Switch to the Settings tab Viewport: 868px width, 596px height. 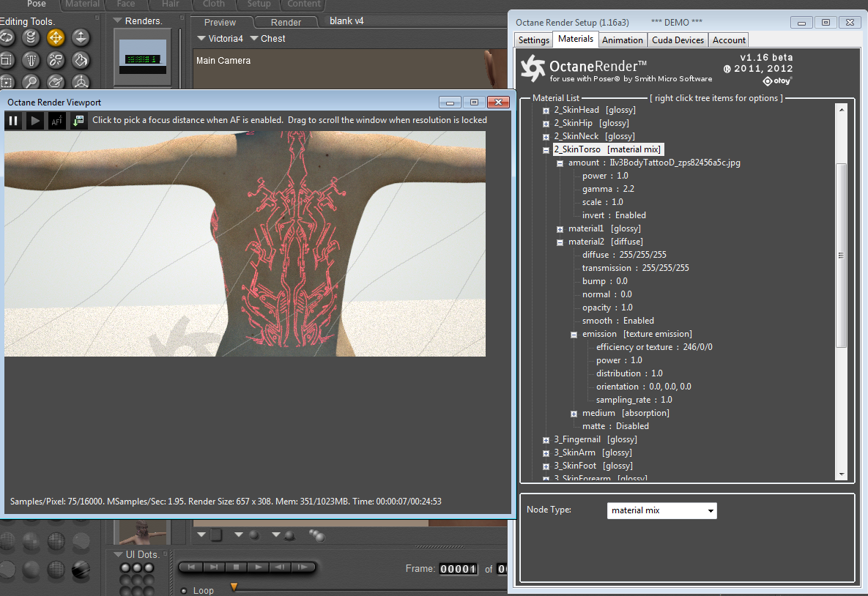[534, 40]
